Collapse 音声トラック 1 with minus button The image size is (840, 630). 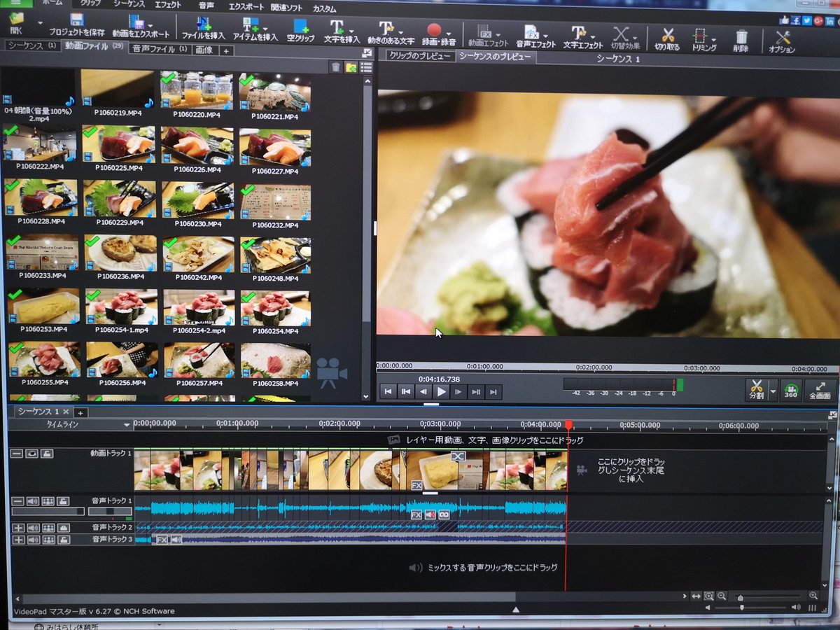click(x=18, y=501)
